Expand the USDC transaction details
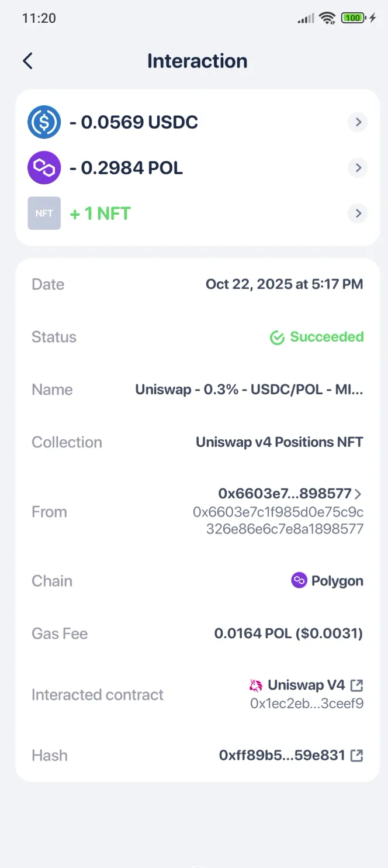The height and width of the screenshot is (868, 388). tap(357, 122)
